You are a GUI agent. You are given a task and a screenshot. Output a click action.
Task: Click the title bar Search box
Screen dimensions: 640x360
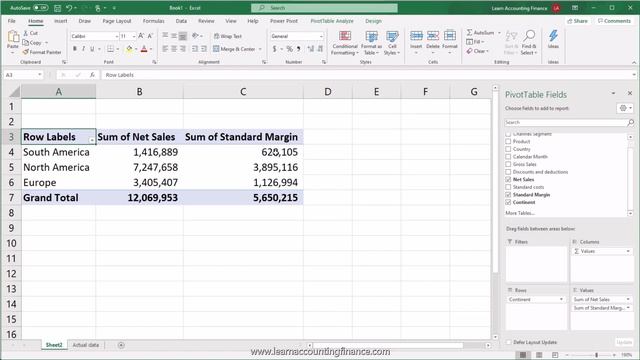(x=324, y=8)
